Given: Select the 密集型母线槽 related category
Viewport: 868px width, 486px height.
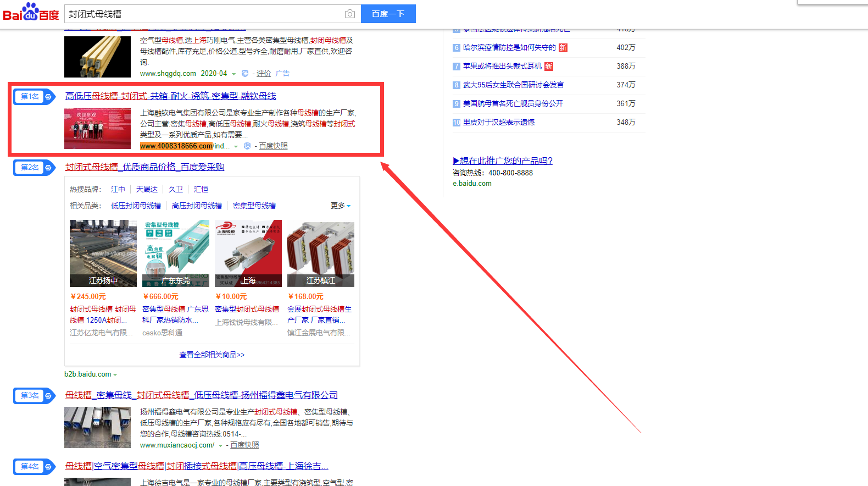Looking at the screenshot, I should [x=254, y=206].
